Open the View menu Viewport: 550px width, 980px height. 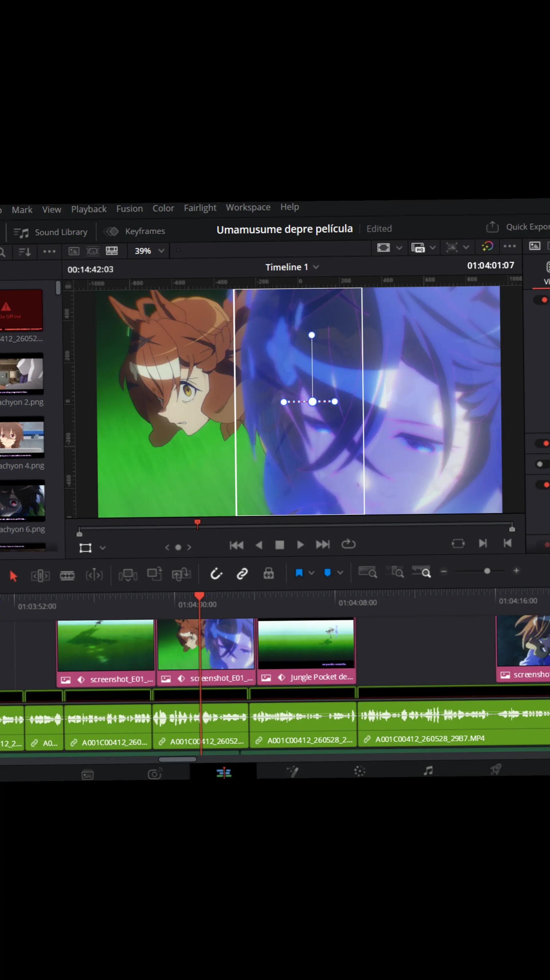52,210
